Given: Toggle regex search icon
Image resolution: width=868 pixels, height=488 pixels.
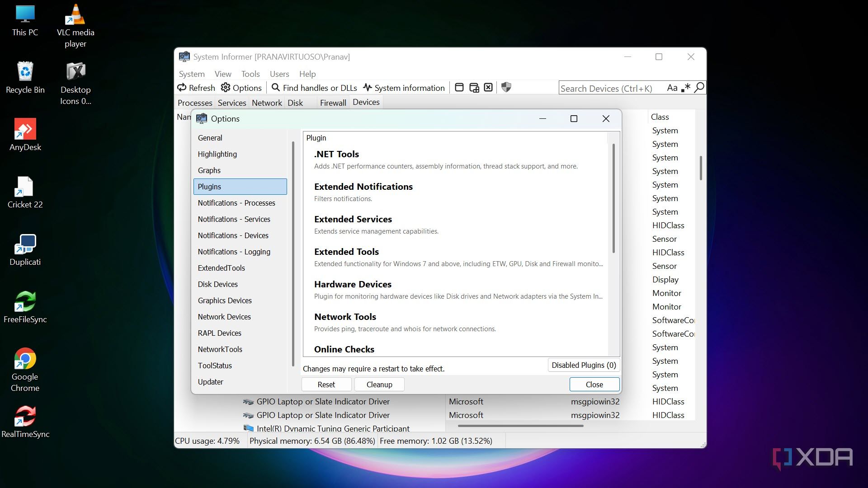Looking at the screenshot, I should 686,88.
